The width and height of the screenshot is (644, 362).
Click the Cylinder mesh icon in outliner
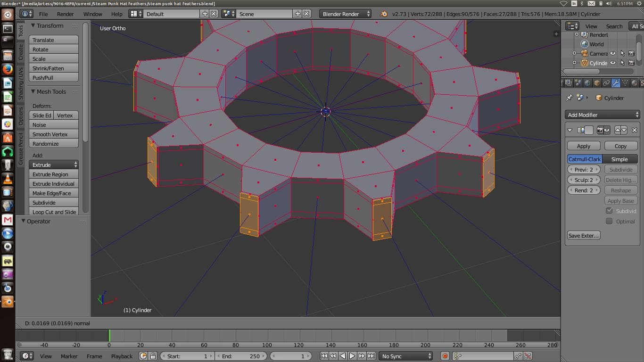coord(585,63)
